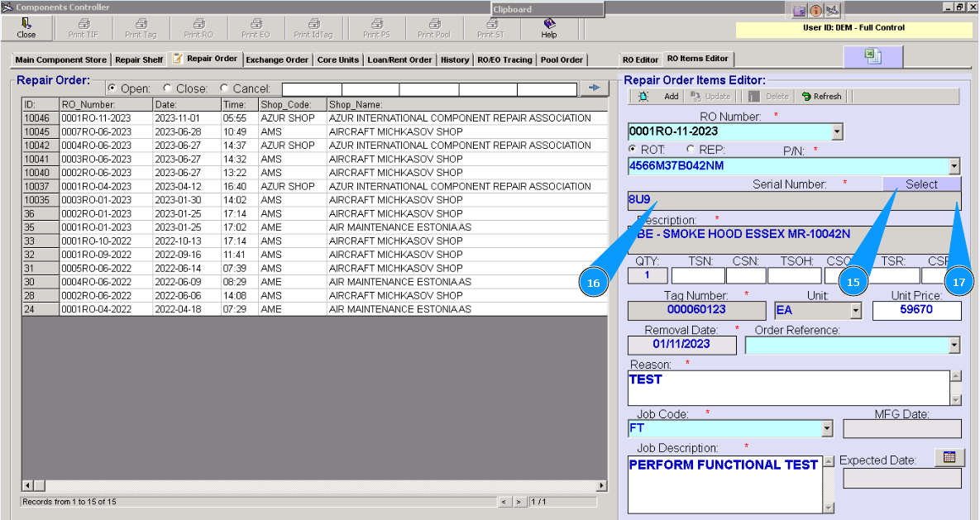Select the Close repair order radio button
Screen dimensions: 980x520
(x=168, y=88)
